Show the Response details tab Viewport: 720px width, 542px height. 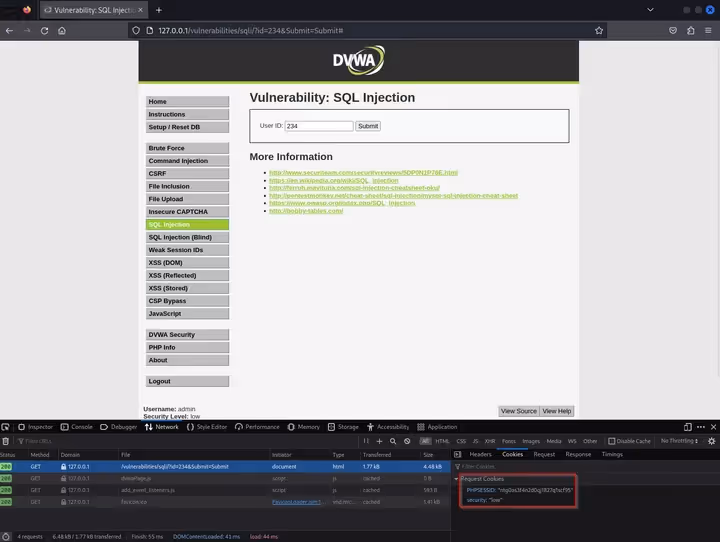pyautogui.click(x=578, y=454)
